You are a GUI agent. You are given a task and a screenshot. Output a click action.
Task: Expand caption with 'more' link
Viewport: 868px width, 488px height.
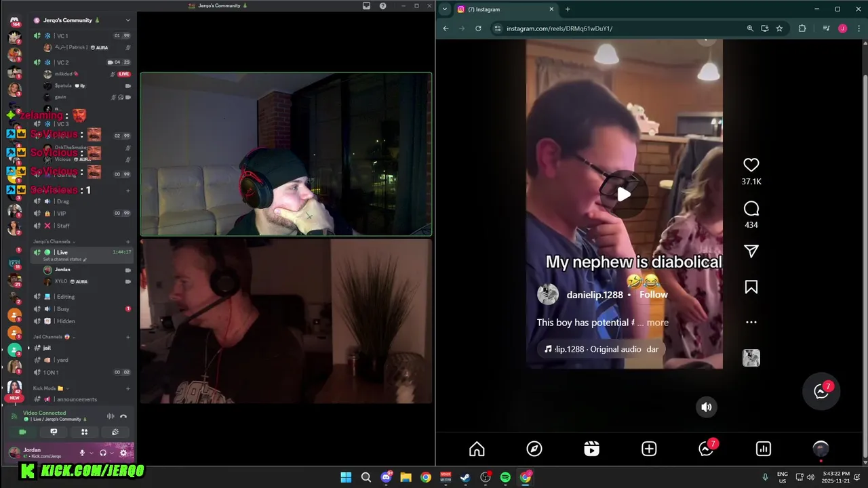click(657, 323)
